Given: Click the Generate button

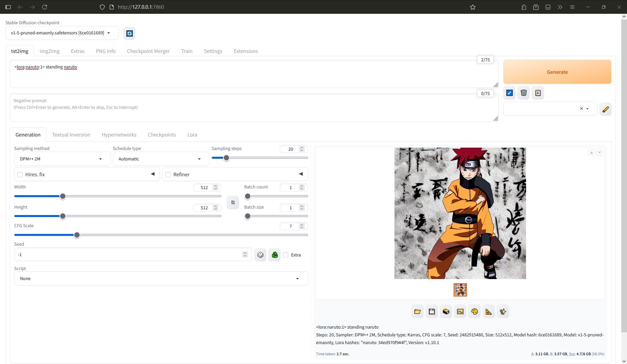Looking at the screenshot, I should click(x=557, y=72).
